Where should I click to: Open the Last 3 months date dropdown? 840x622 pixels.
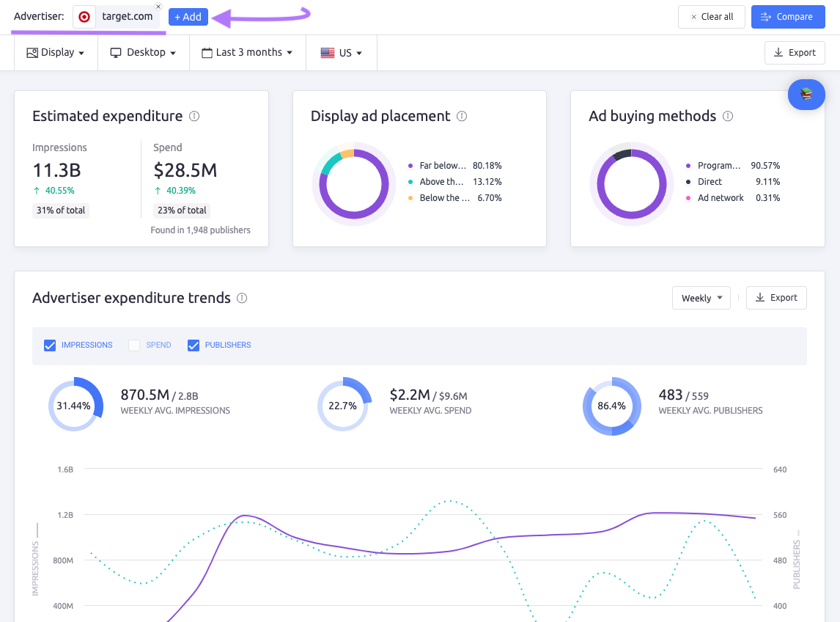point(248,53)
